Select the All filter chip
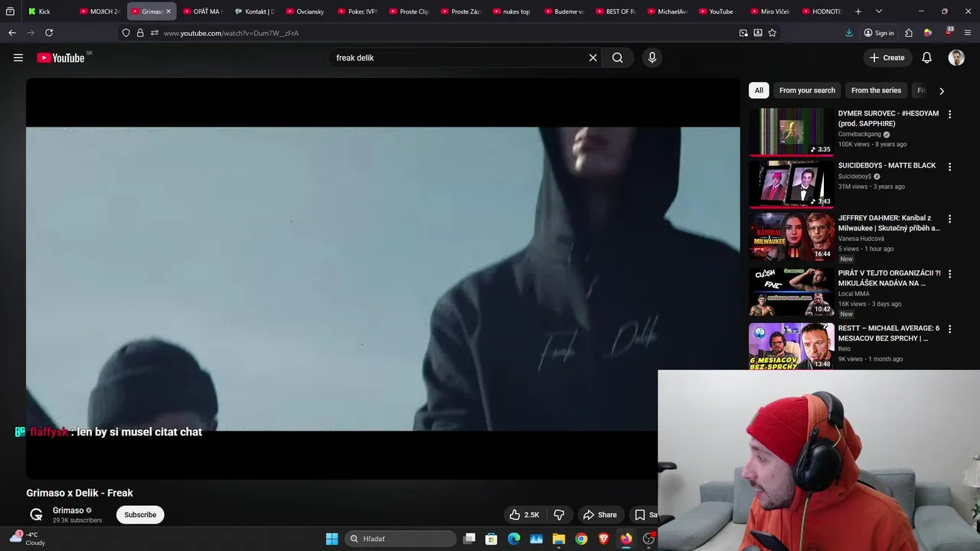Viewport: 980px width, 551px height. [759, 90]
